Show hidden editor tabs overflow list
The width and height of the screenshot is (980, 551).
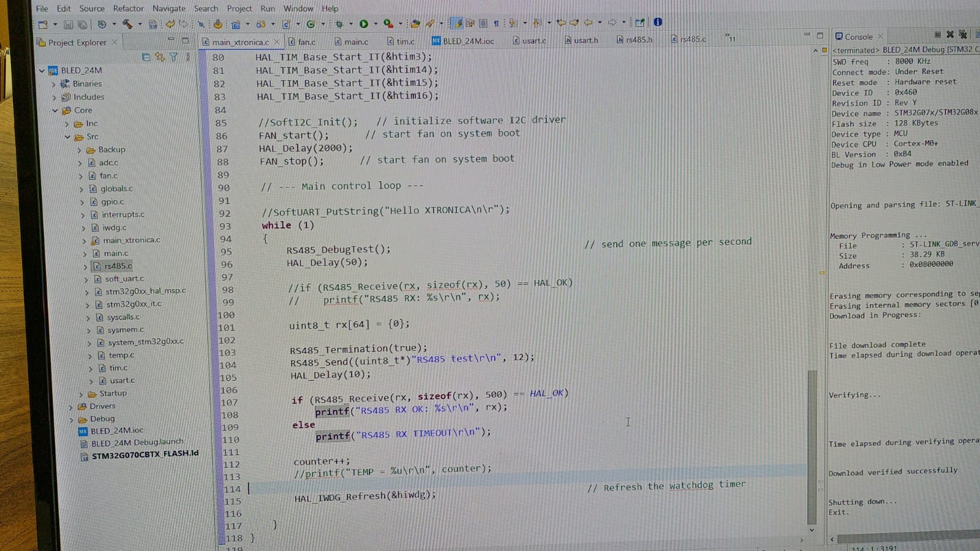[730, 38]
